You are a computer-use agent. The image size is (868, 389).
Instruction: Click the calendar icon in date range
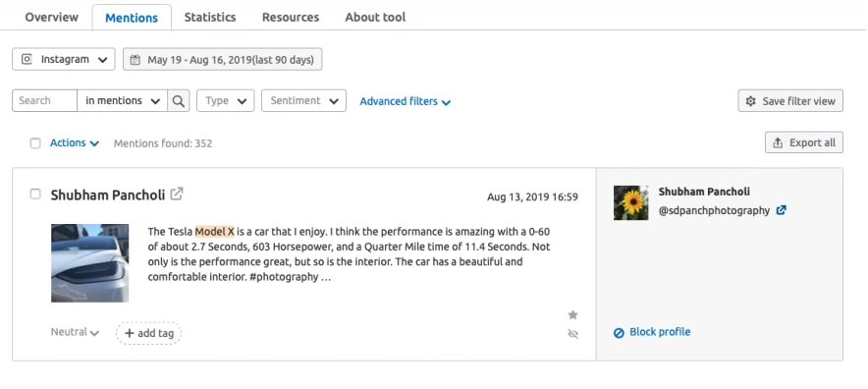[x=135, y=60]
